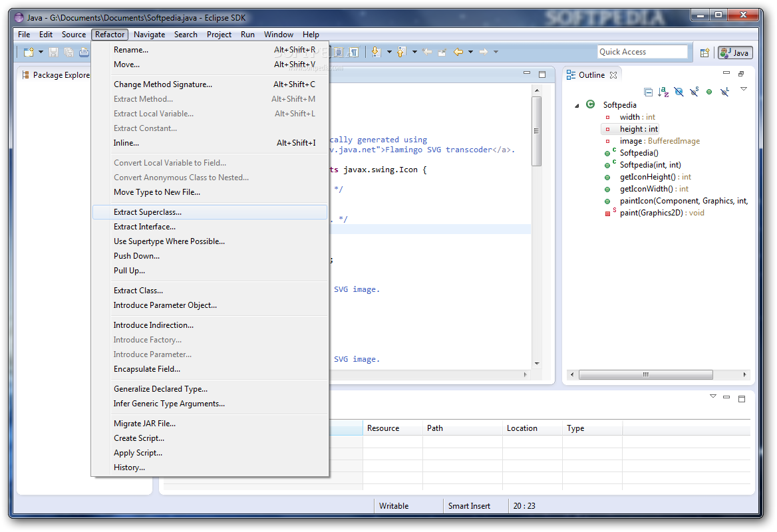Select paint(Graphics2D) method in Outline
Image resolution: width=777 pixels, height=532 pixels.
pos(662,213)
